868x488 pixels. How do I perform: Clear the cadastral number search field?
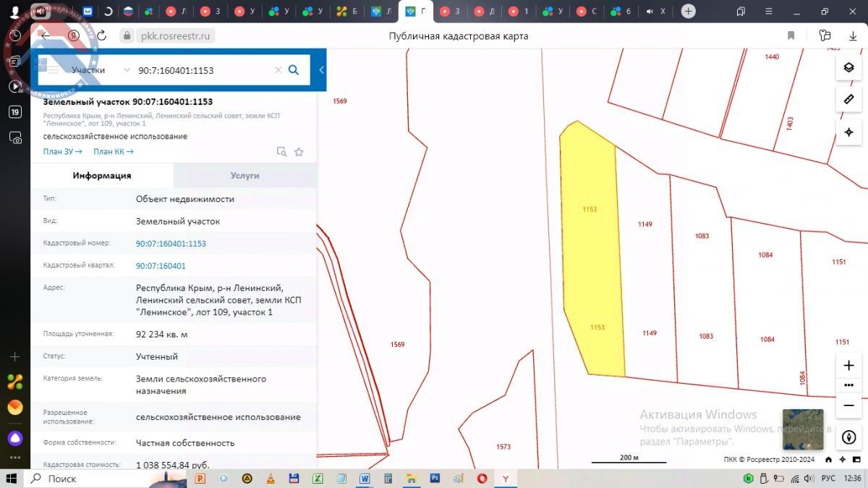[278, 70]
